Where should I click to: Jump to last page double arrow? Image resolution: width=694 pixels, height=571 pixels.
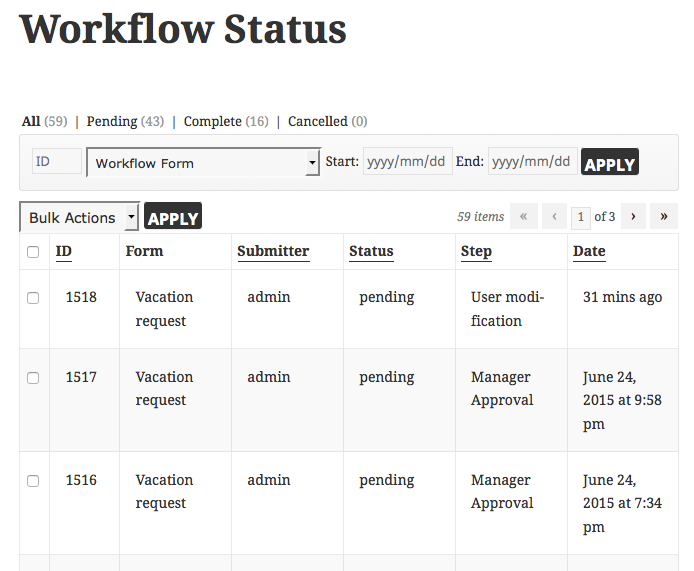click(x=663, y=216)
